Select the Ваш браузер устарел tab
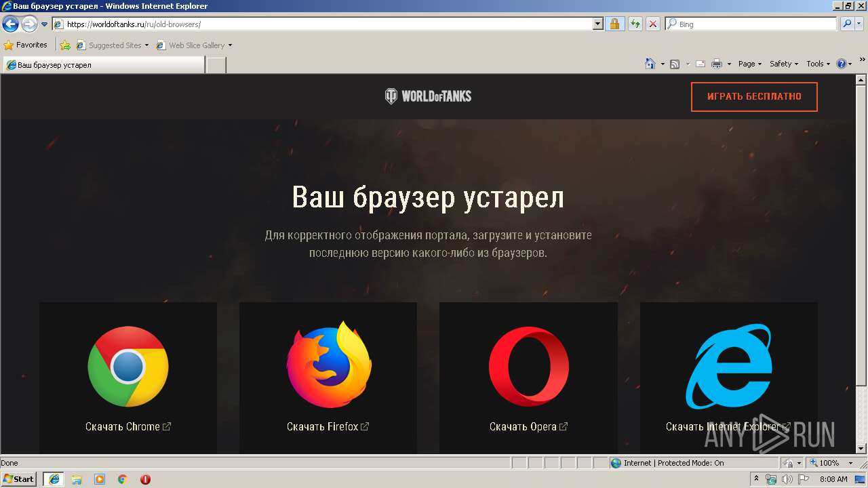Screen dimensions: 868x488 pyautogui.click(x=103, y=65)
